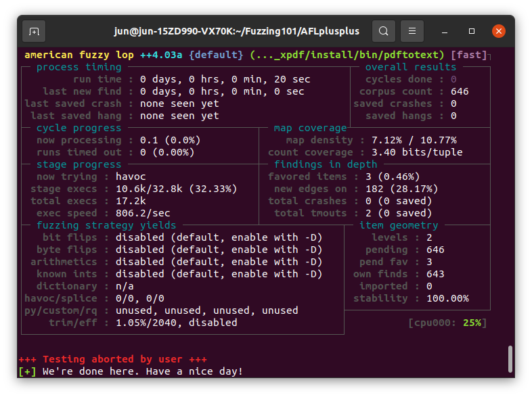Click the 'bit flips' label
Screen dimensions: 532x397
(x=70, y=238)
